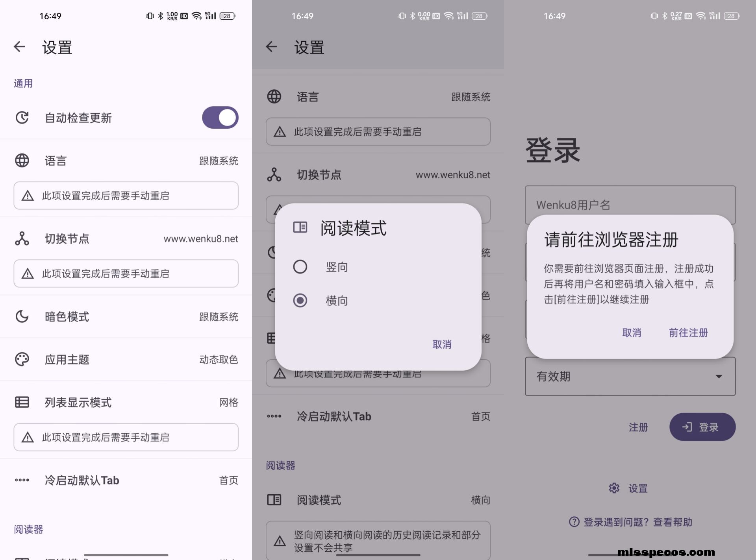
Task: Click the gear icon next to 设置 on login screen
Action: (614, 488)
